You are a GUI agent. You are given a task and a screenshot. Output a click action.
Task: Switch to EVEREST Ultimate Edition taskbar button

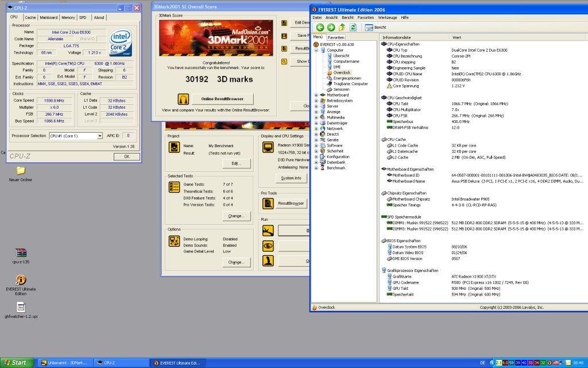point(178,363)
